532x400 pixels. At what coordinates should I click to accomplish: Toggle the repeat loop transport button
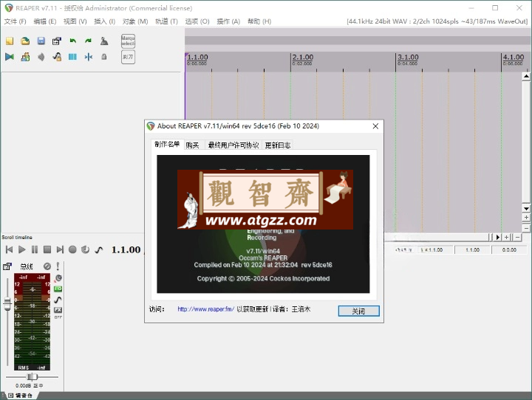click(x=85, y=250)
